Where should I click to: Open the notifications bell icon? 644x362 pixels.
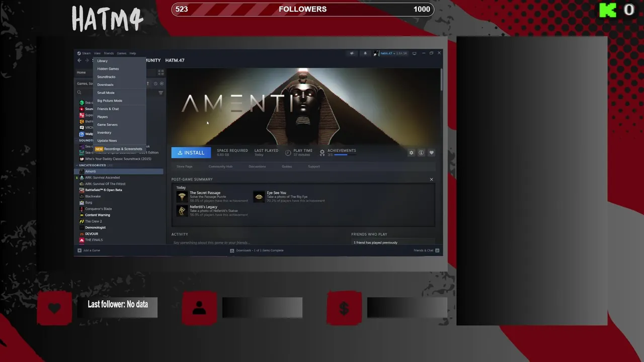[365, 53]
